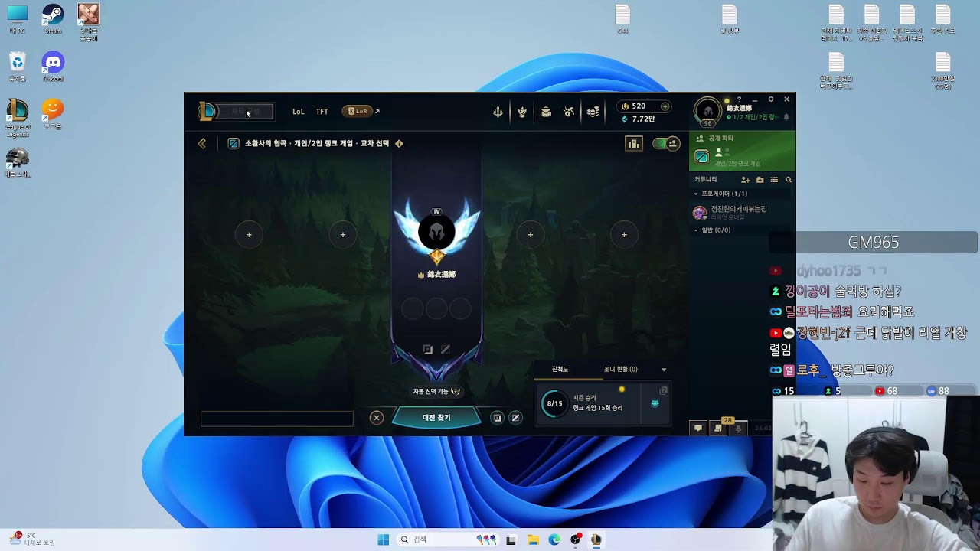Open Microsoft Edge from taskbar
This screenshot has width=980, height=551.
pos(554,540)
